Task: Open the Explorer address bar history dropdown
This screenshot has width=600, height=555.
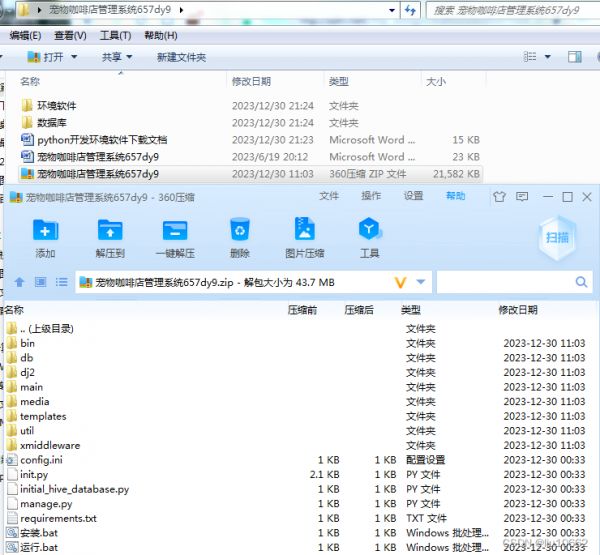Action: click(x=392, y=10)
